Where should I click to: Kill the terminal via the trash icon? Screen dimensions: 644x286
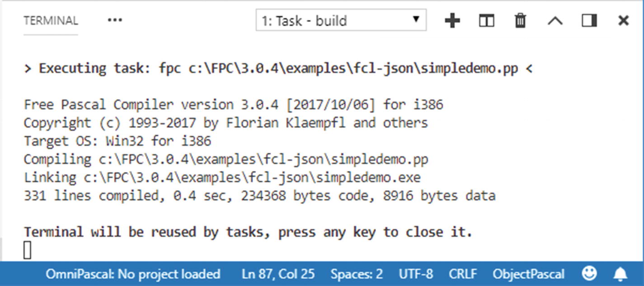pyautogui.click(x=520, y=20)
